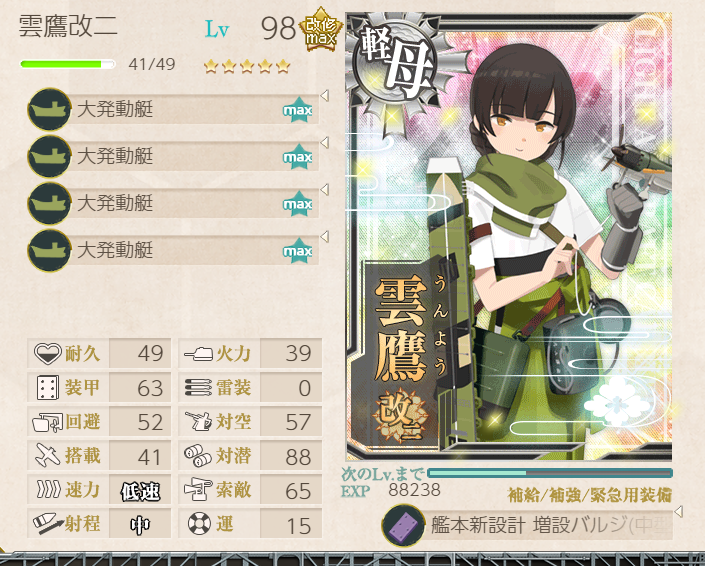705x566 pixels.
Task: Expand the arrow beside third 大発動艇 slot
Action: pyautogui.click(x=325, y=189)
